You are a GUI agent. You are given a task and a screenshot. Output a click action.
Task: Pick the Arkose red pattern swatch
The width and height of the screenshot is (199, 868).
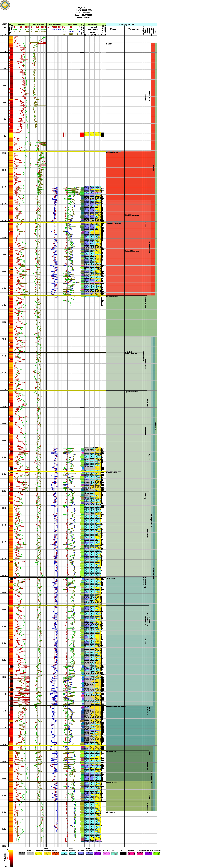(56, 853)
